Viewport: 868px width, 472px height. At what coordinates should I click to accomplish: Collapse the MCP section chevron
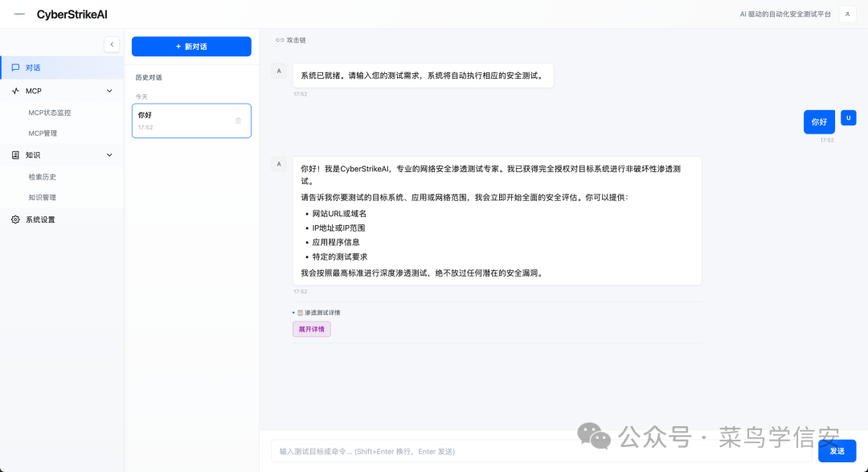pyautogui.click(x=108, y=91)
